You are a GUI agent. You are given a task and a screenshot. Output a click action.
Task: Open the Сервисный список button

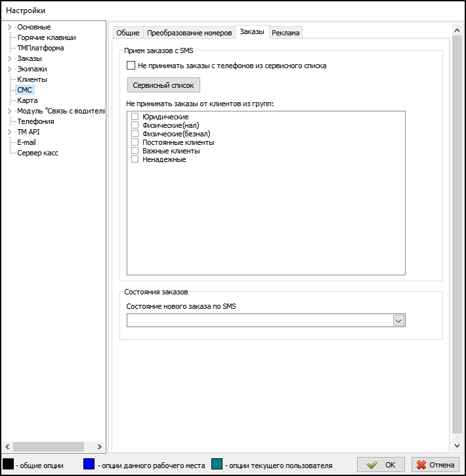[163, 85]
